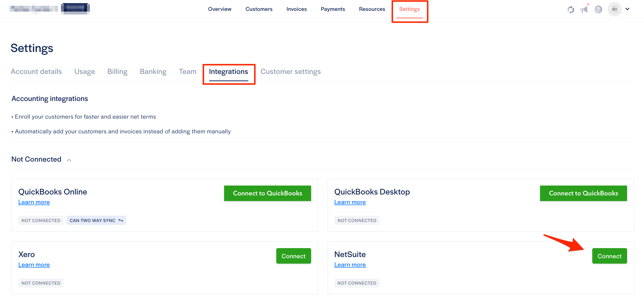
Task: Click NetSuite NOT CONNECTED badge
Action: coord(357,283)
